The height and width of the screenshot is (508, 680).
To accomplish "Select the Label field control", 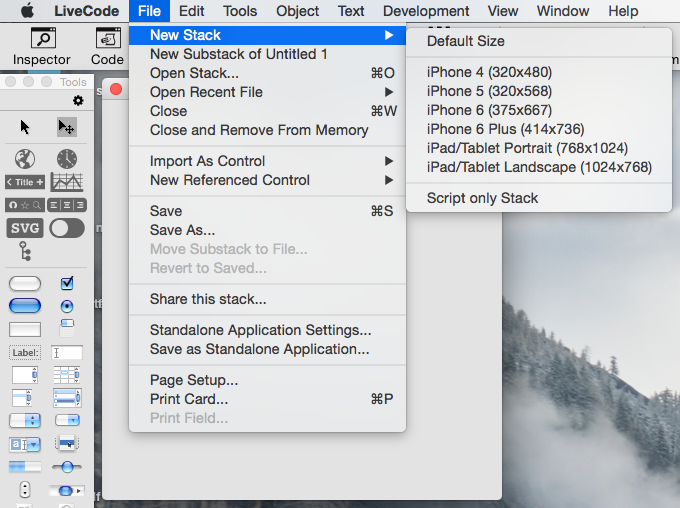I will pos(25,353).
